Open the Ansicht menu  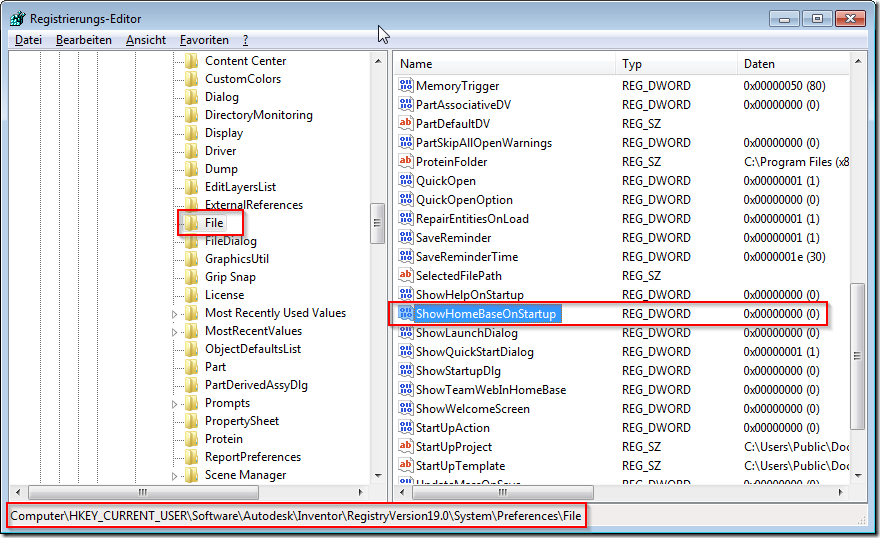146,40
